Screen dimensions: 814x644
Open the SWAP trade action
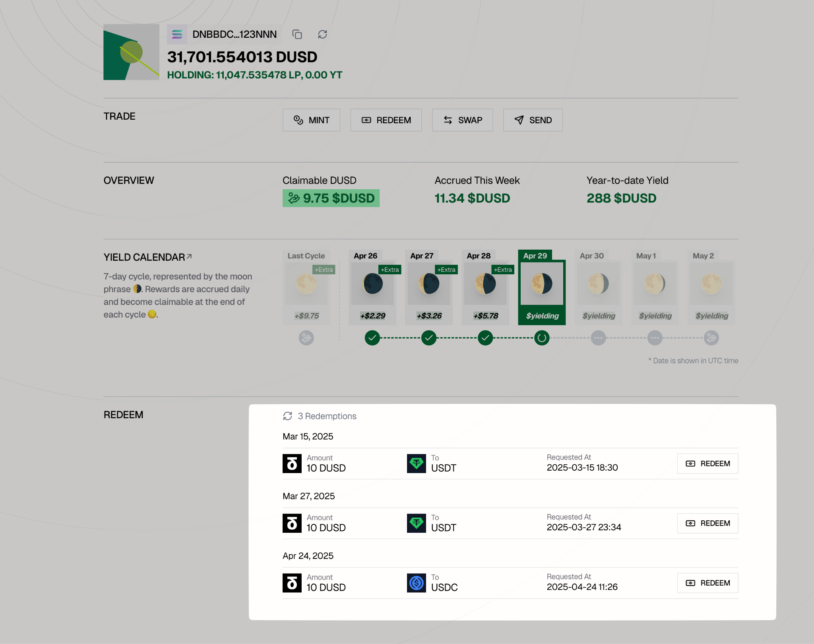(x=462, y=120)
